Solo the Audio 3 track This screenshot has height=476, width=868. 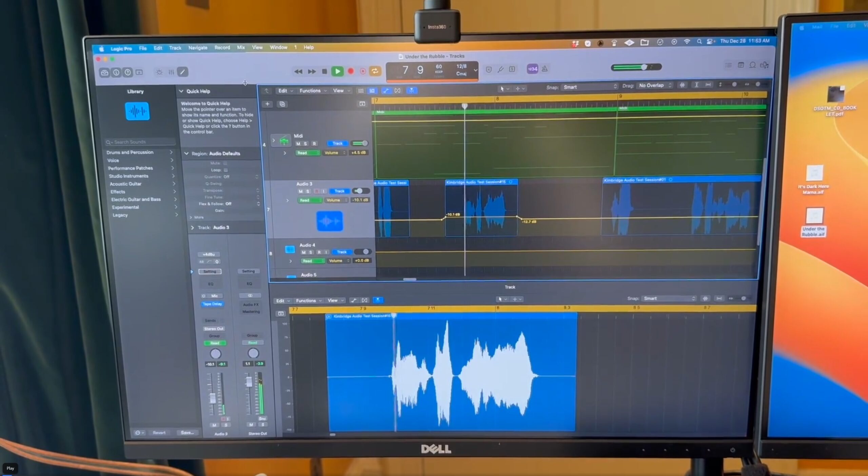click(x=308, y=191)
